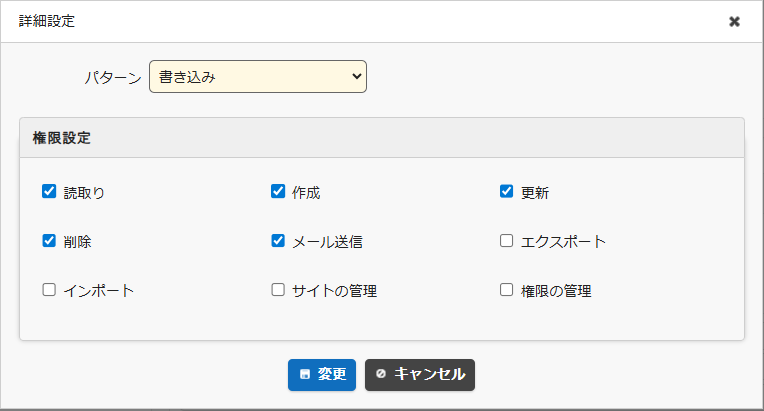Screen dimensions: 764x411
Task: Tick the 権限の管理 checkbox
Action: (507, 290)
